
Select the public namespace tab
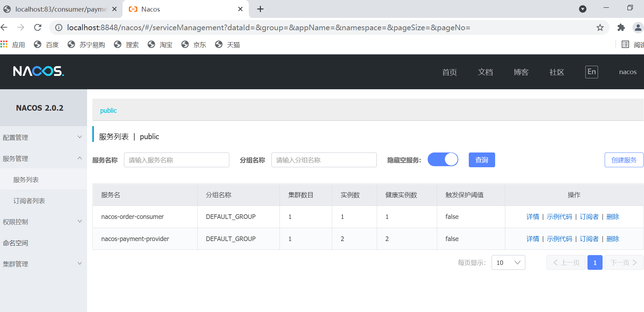109,111
